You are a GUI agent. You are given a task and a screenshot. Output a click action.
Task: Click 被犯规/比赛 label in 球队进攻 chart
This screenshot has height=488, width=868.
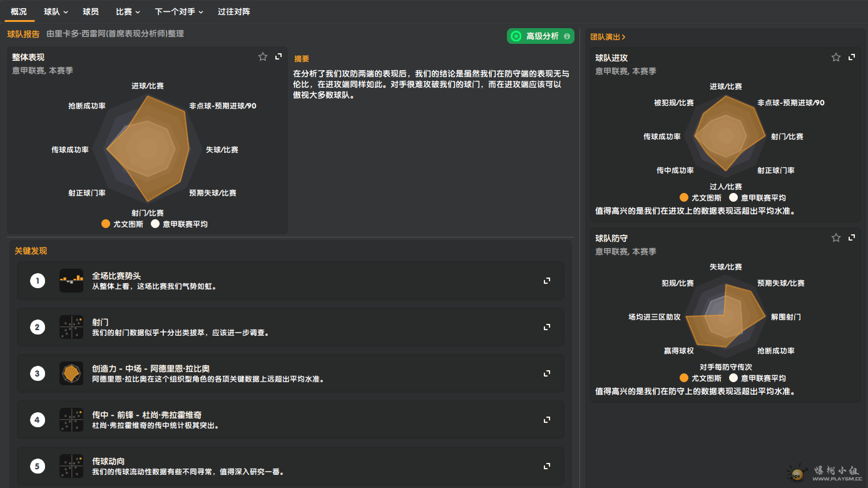(x=674, y=103)
